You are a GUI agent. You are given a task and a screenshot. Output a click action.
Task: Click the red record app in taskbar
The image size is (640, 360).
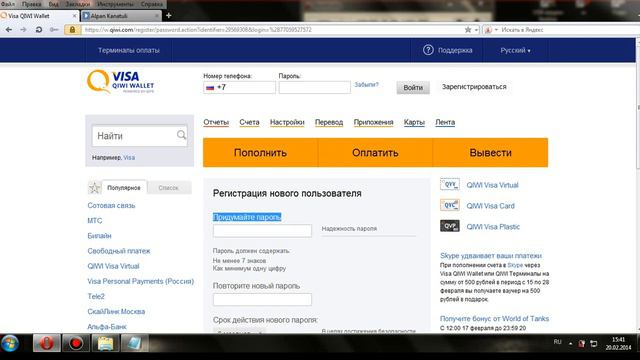point(76,343)
